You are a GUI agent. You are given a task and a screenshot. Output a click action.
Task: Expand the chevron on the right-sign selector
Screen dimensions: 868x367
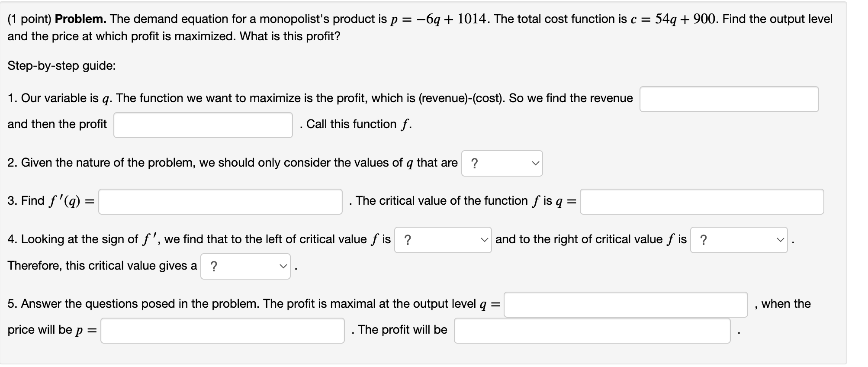(780, 240)
